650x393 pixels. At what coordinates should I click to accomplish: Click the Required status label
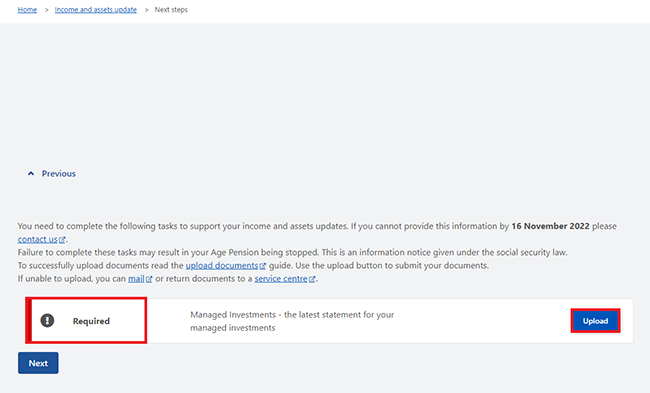point(91,321)
